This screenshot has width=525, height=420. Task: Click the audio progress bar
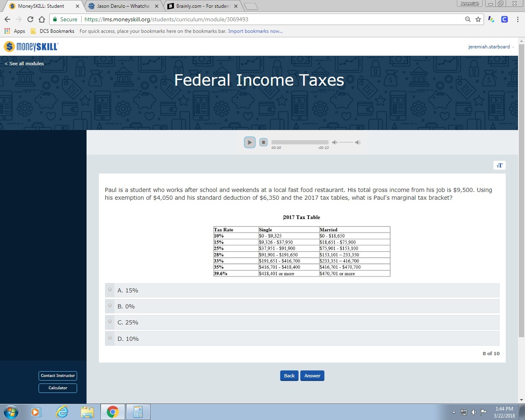(x=300, y=142)
